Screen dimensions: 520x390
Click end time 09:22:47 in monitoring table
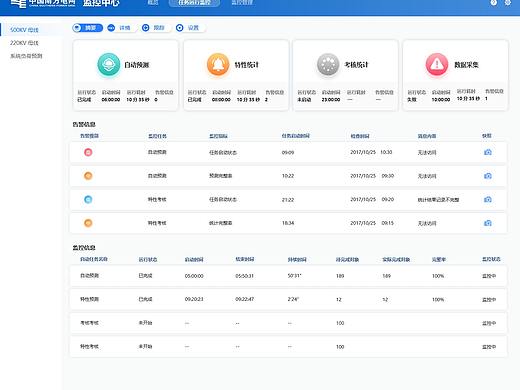pyautogui.click(x=244, y=299)
